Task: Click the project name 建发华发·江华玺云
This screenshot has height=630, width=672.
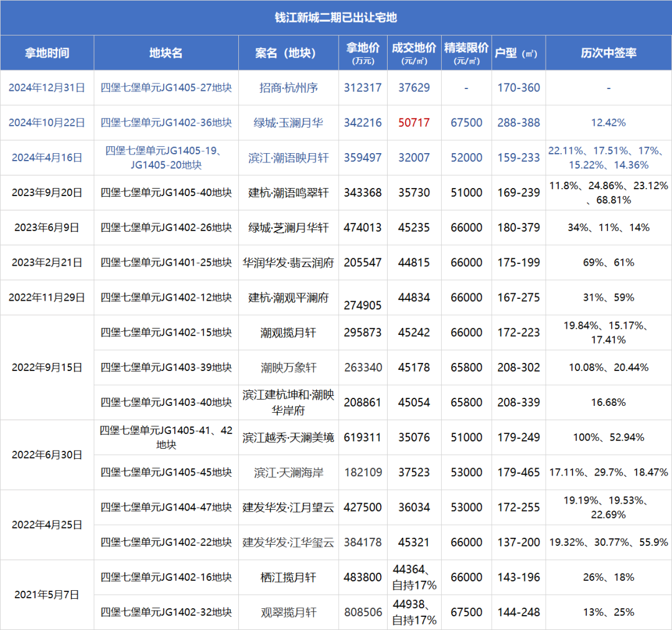Action: tap(289, 542)
